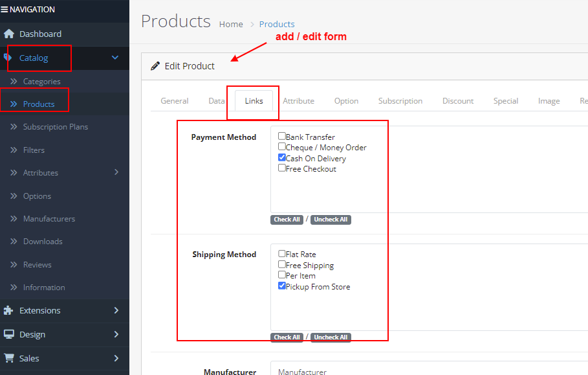This screenshot has width=588, height=375.
Task: Tick the Free Shipping checkbox
Action: pos(281,264)
